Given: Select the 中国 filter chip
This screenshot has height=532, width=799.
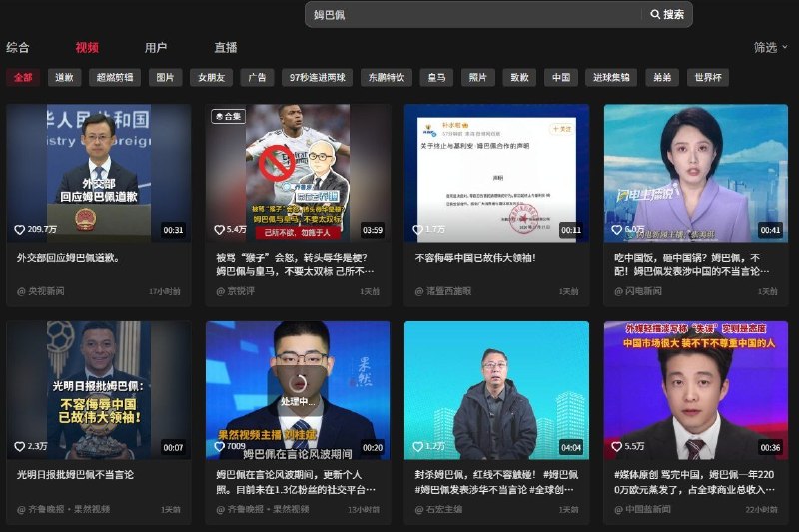Looking at the screenshot, I should tap(561, 78).
